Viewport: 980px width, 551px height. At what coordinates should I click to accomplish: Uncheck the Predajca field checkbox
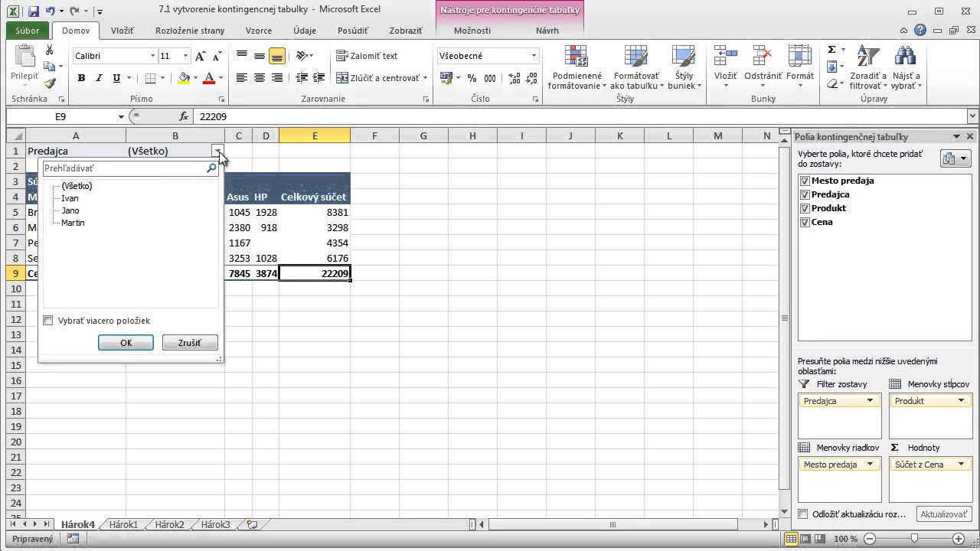point(805,194)
